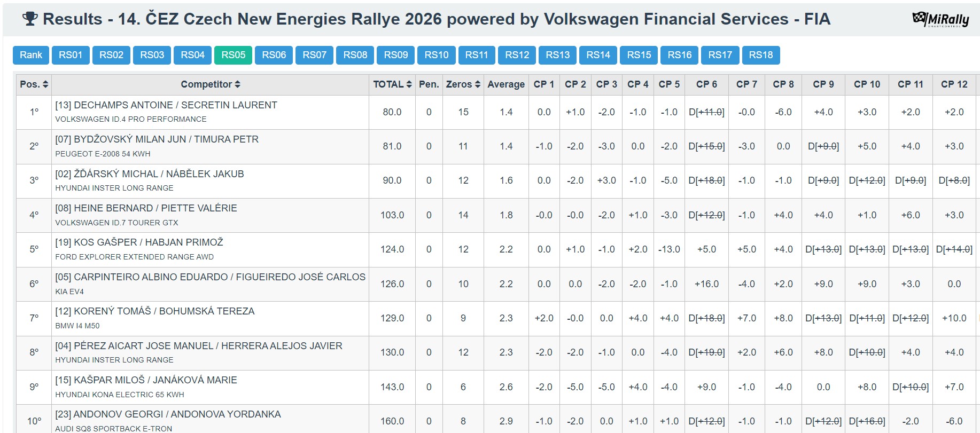Screen dimensions: 980x433
Task: Open RS14 stage tab
Action: click(x=598, y=55)
